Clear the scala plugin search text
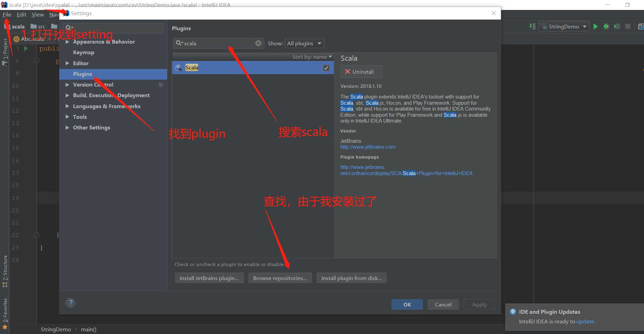 258,43
